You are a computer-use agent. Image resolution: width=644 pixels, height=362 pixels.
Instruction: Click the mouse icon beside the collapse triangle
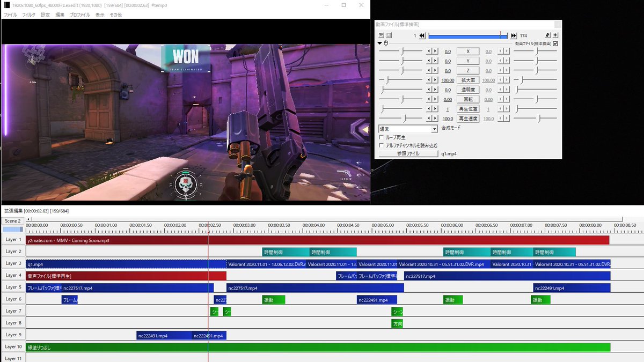[385, 43]
